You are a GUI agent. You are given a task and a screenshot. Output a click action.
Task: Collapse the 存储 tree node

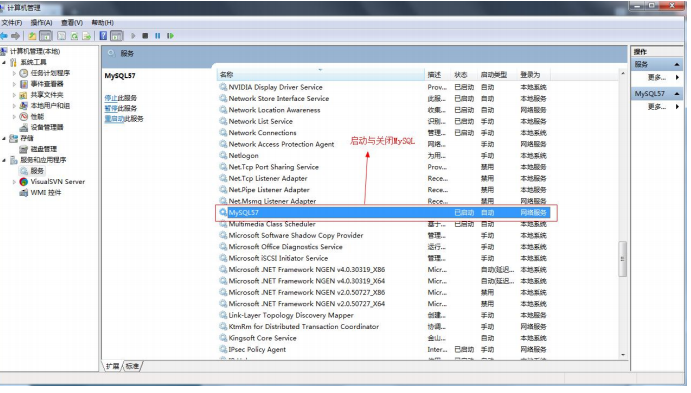4,138
